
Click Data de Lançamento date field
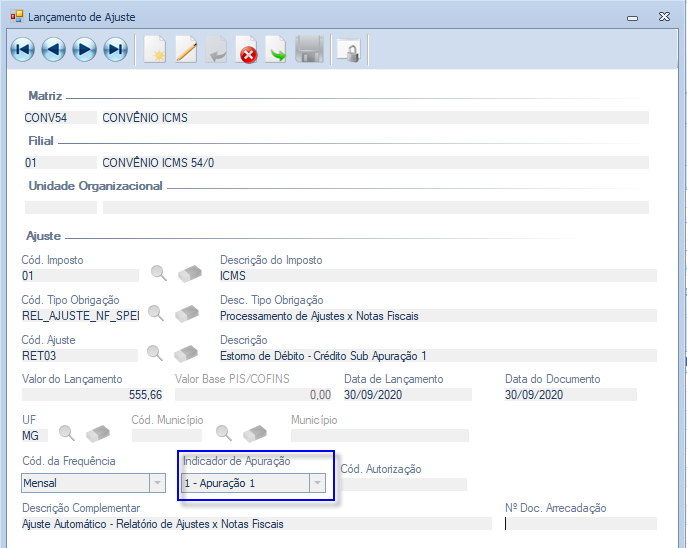click(x=407, y=395)
